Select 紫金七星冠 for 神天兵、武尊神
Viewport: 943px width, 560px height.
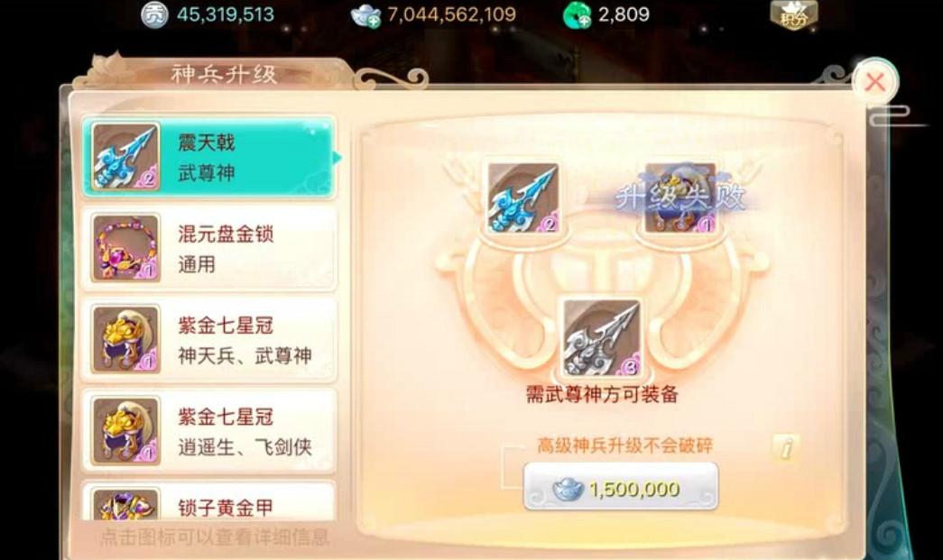coord(208,339)
